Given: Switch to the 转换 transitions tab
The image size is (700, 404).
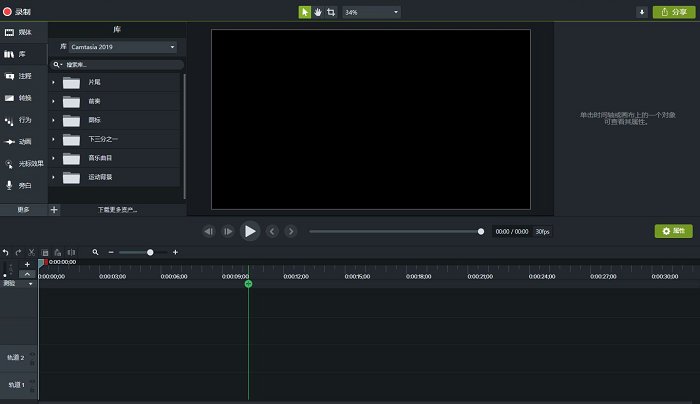Looking at the screenshot, I should click(18, 98).
